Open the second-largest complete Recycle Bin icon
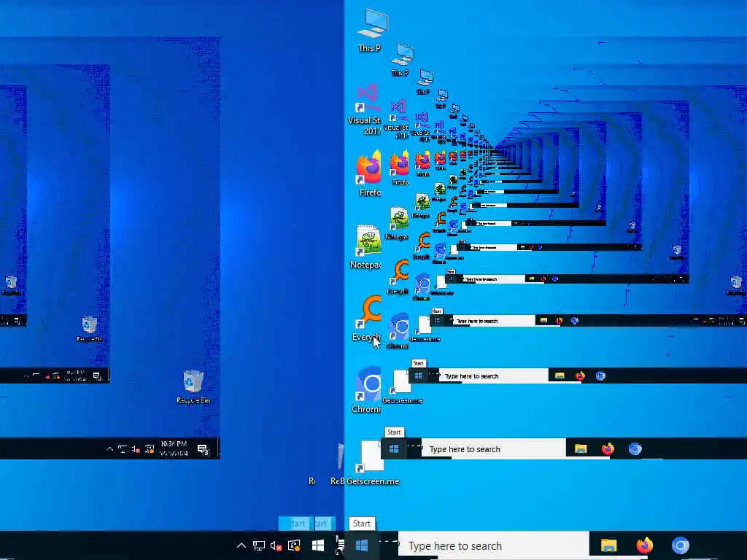The height and width of the screenshot is (560, 747). pyautogui.click(x=90, y=329)
